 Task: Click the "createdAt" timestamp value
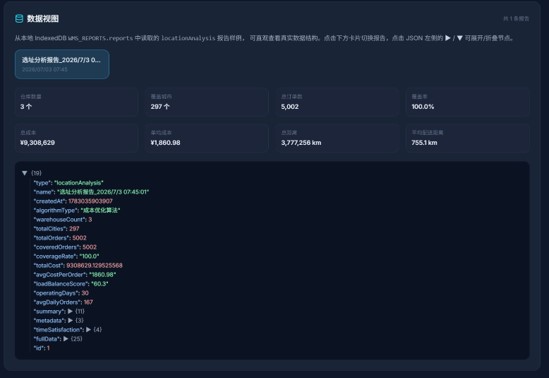[90, 201]
